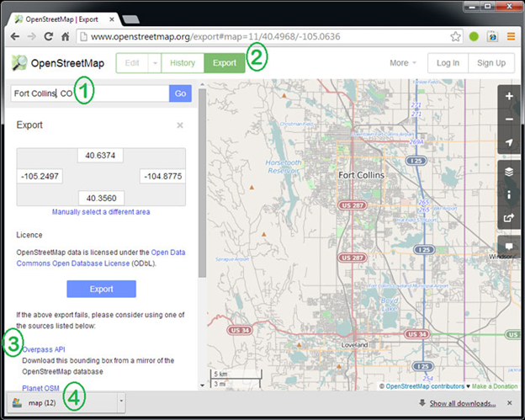Dismiss the downloads bar
525x420 pixels.
click(x=509, y=403)
